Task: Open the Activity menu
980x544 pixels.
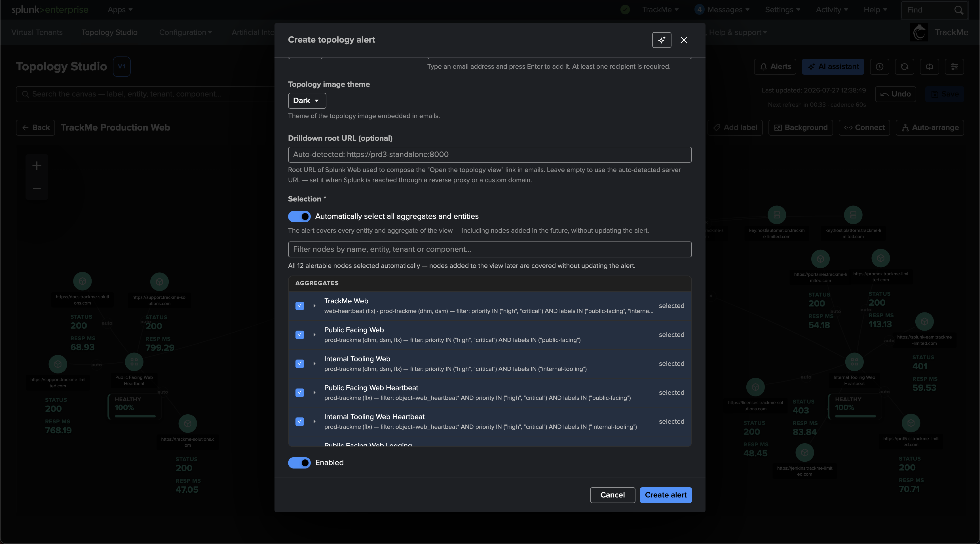Action: 832,10
